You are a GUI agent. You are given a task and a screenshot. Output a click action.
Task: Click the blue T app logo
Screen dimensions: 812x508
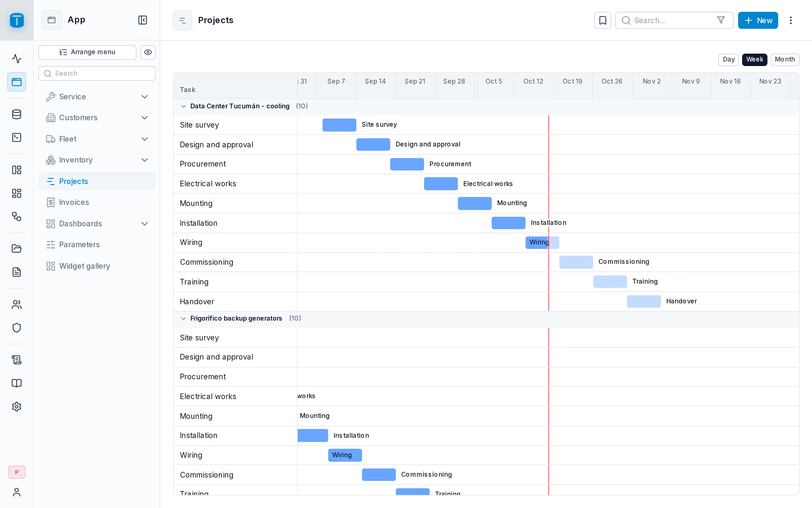coord(17,20)
